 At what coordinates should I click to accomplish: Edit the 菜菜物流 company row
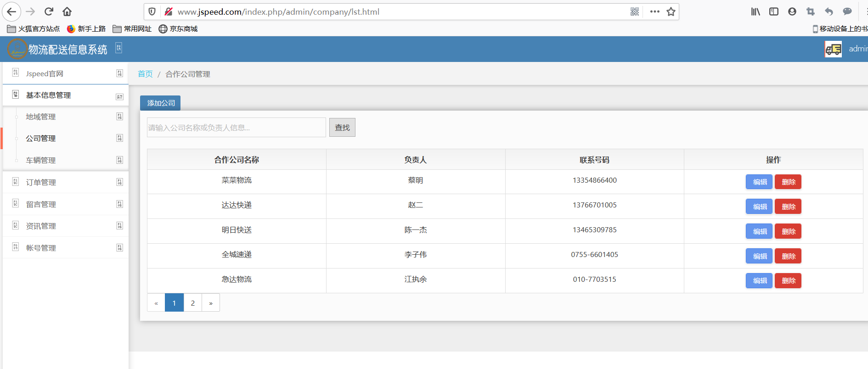(x=759, y=182)
